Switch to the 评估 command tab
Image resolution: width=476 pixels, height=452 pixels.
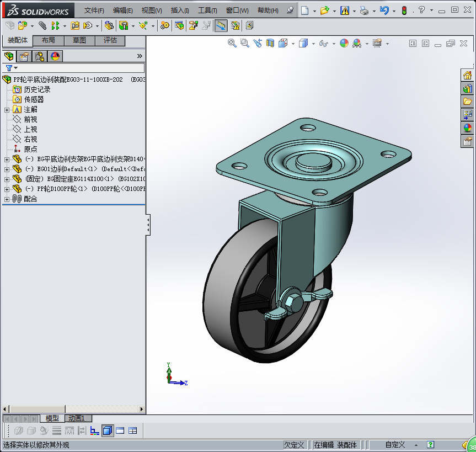click(x=110, y=40)
